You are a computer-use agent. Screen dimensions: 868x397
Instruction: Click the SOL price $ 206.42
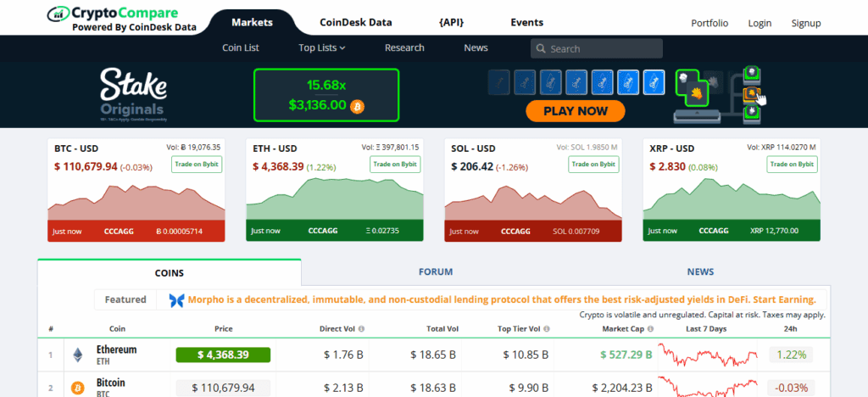tap(472, 166)
